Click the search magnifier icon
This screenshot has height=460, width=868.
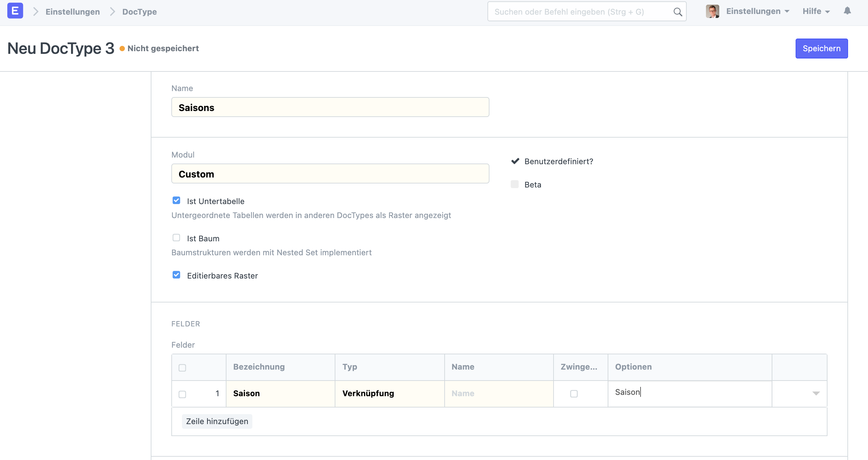click(678, 12)
